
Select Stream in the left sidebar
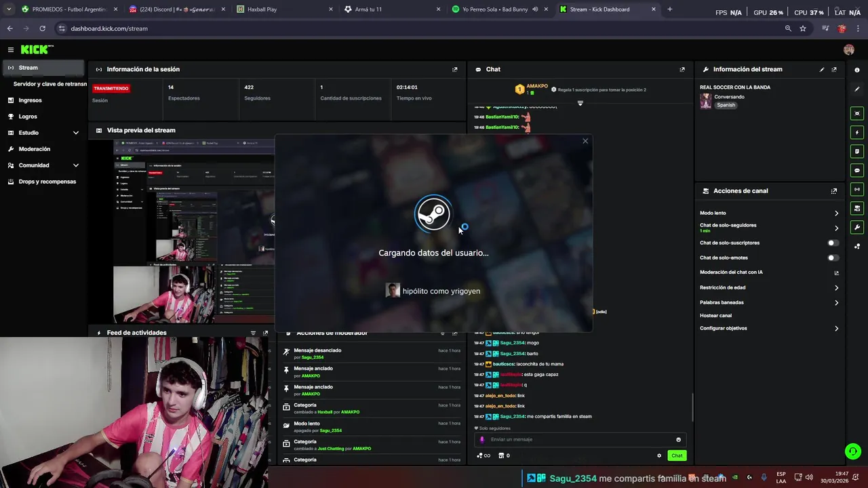pos(43,68)
